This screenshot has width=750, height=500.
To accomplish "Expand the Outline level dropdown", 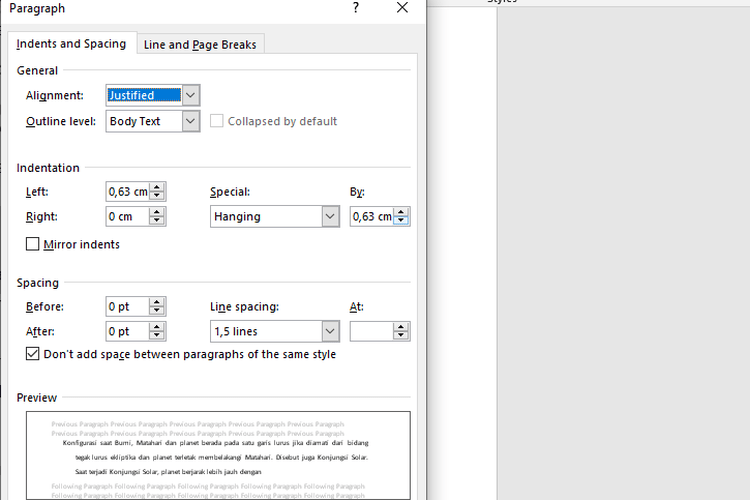I will [190, 121].
